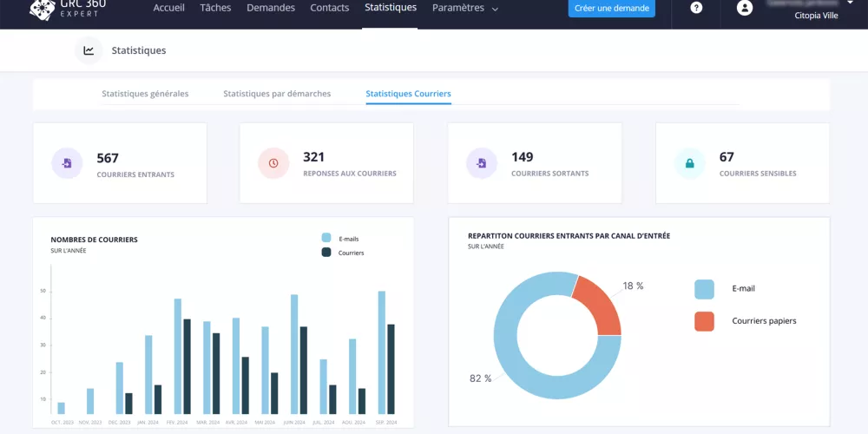Click the user profile avatar icon
868x434 pixels.
(744, 8)
